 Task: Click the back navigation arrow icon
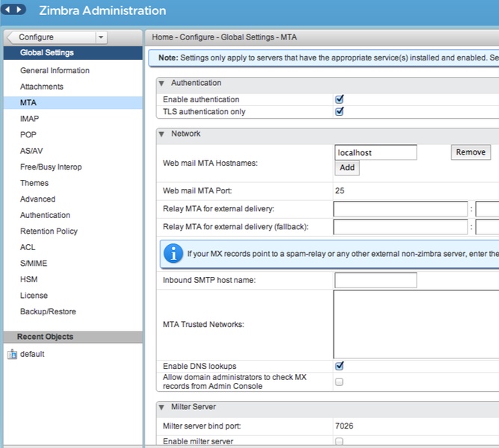pyautogui.click(x=8, y=10)
